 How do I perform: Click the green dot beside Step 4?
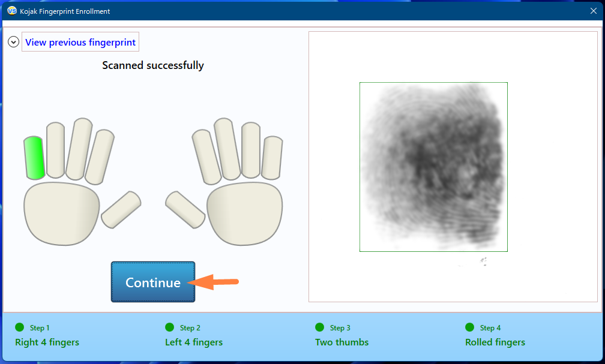469,327
